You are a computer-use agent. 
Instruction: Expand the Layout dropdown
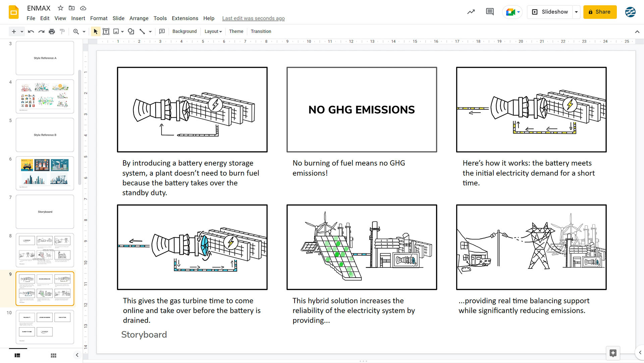pyautogui.click(x=213, y=32)
